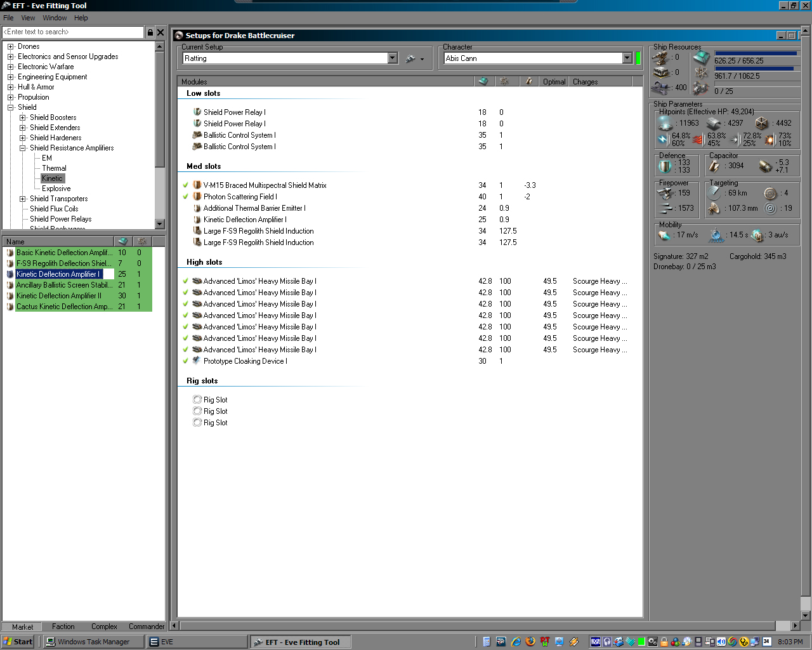This screenshot has width=812, height=650.
Task: Switch to the EVE taskbar button
Action: (197, 642)
